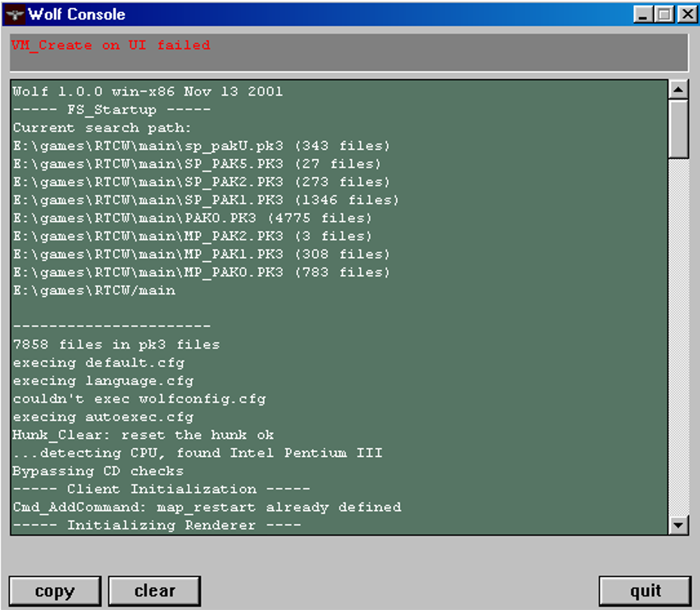The height and width of the screenshot is (610, 700).
Task: Click the SP_PAK2.PK3 (273 files) line
Action: (201, 182)
